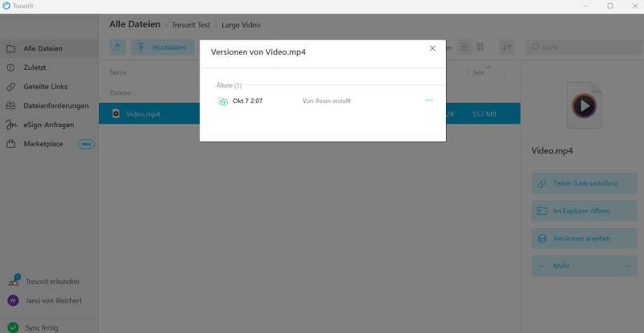Click the 557 MB size value
This screenshot has height=333, width=644.
coord(485,114)
